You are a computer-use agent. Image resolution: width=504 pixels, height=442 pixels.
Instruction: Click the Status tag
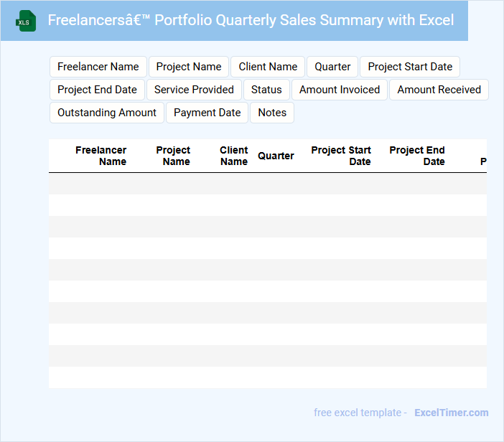coord(266,90)
